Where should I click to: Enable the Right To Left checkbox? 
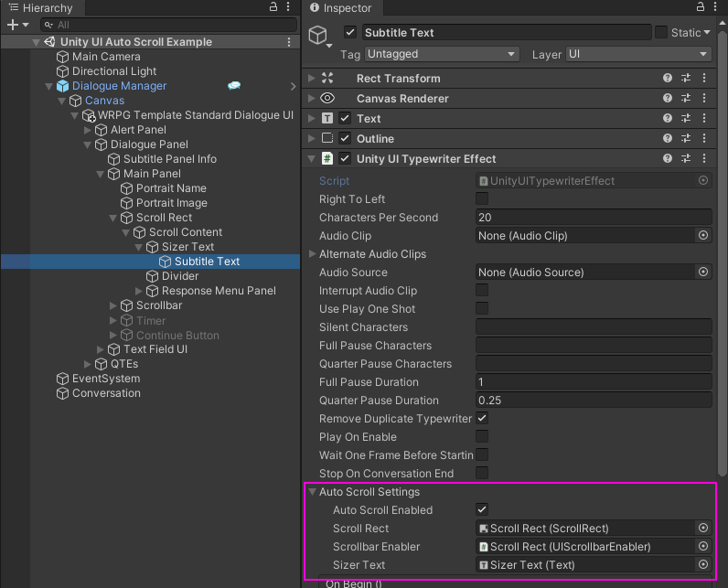click(x=482, y=198)
